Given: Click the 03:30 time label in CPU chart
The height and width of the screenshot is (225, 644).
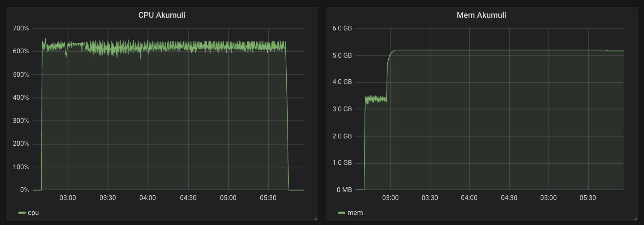Looking at the screenshot, I should click(x=108, y=198).
